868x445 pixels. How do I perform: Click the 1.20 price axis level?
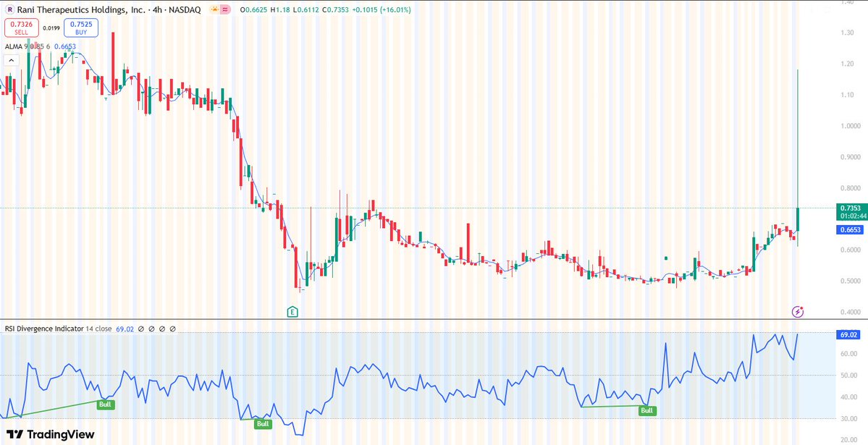click(848, 64)
